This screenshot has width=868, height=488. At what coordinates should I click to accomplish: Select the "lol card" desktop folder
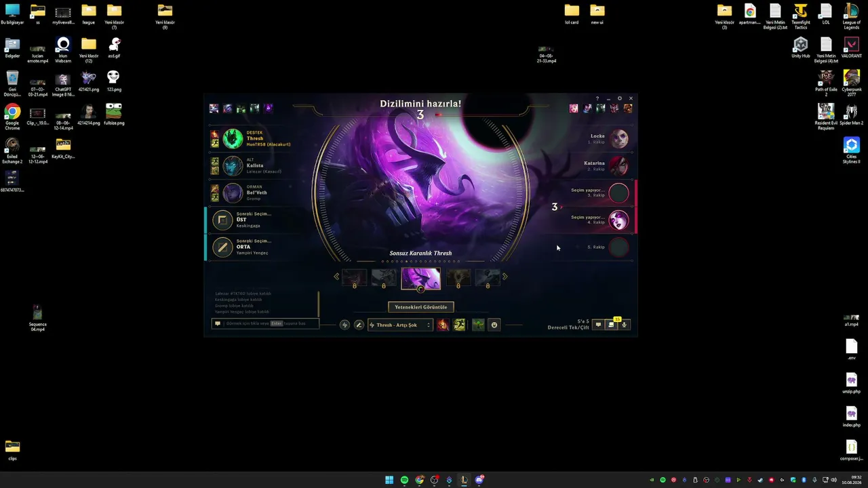(572, 14)
